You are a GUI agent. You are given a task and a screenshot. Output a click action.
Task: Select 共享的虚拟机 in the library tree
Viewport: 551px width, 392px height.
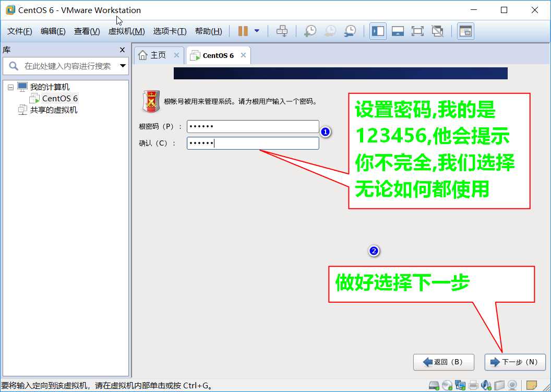53,110
